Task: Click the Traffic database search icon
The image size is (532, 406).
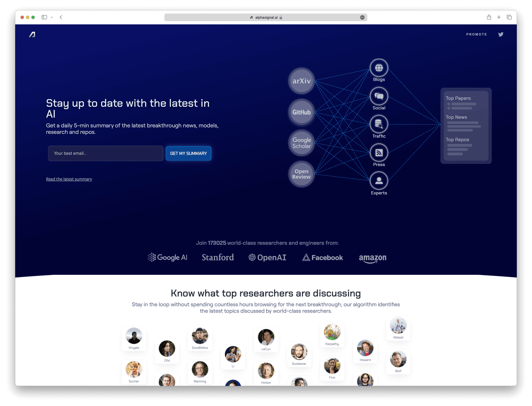Action: tap(379, 124)
